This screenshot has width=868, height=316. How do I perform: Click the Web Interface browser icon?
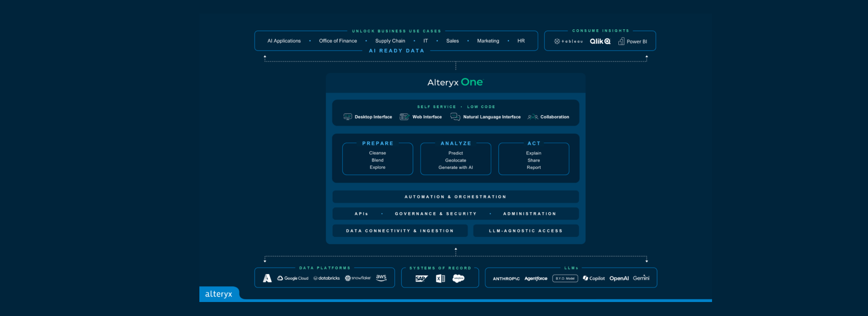pyautogui.click(x=404, y=117)
